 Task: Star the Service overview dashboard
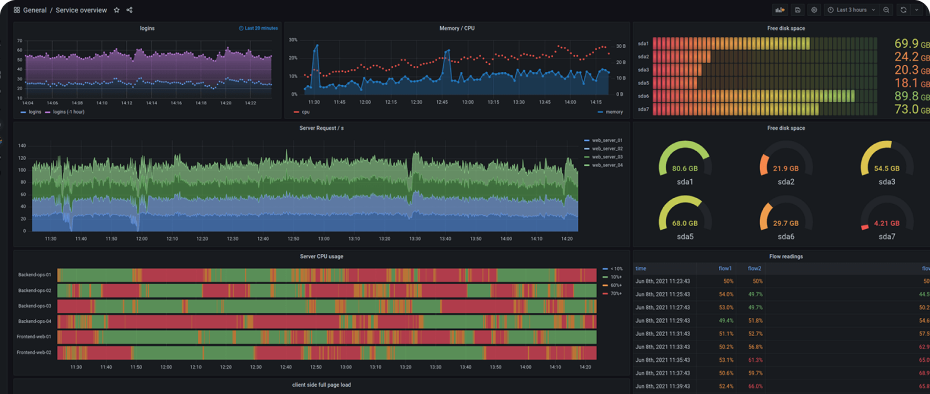(117, 10)
